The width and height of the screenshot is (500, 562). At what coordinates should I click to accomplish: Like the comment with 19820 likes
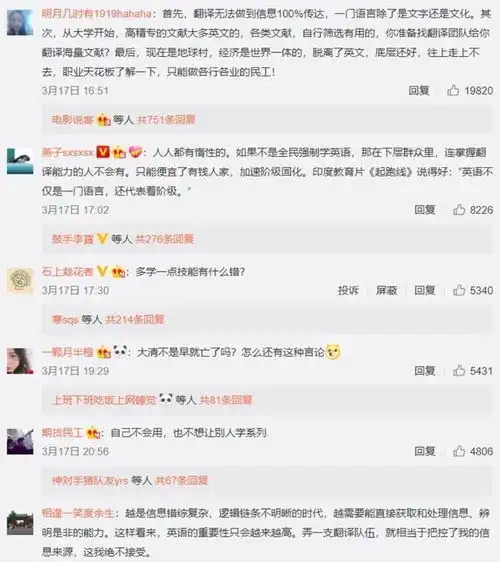[453, 90]
